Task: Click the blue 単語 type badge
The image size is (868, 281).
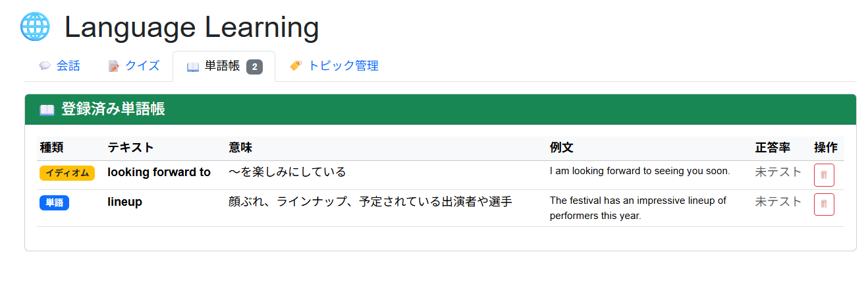Action: (54, 203)
